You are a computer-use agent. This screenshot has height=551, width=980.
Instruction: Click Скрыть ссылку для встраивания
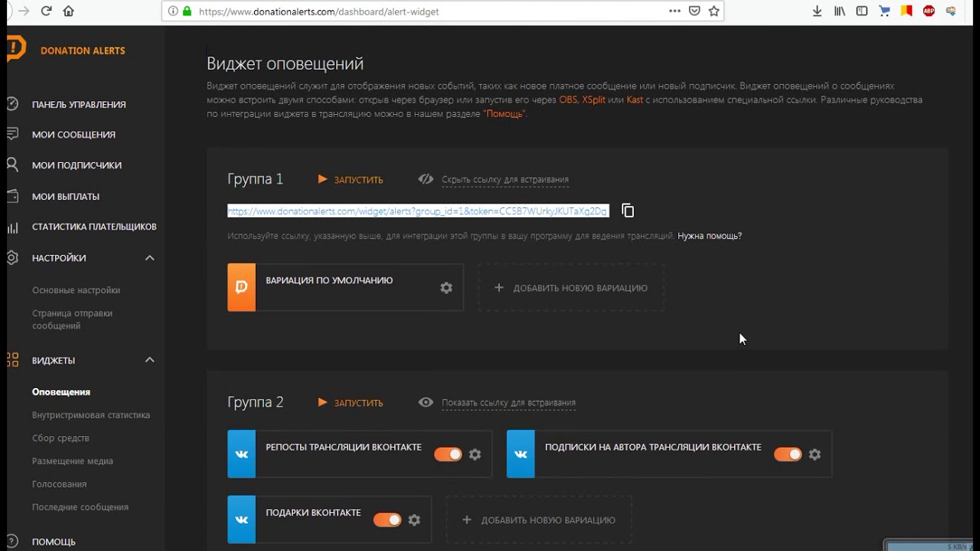[x=505, y=180]
